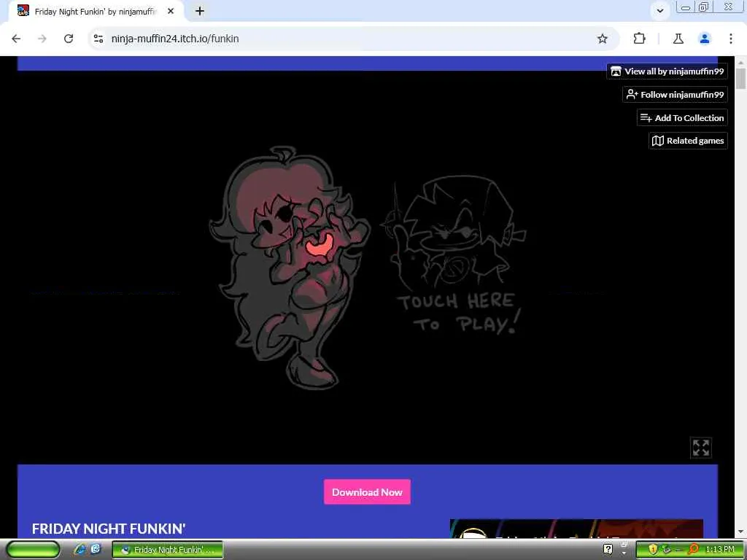This screenshot has width=747, height=560.
Task: Launch Internet Explorer from quick launch
Action: pyautogui.click(x=80, y=550)
